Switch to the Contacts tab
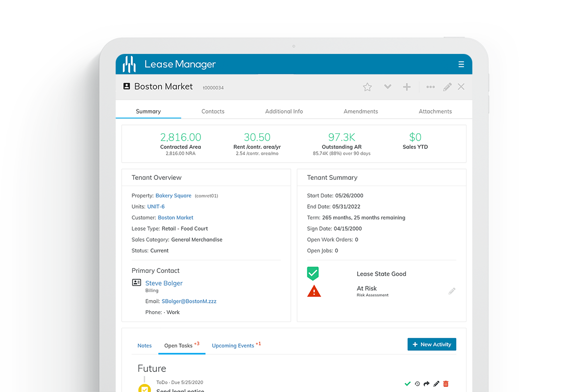The image size is (588, 392). pyautogui.click(x=213, y=111)
